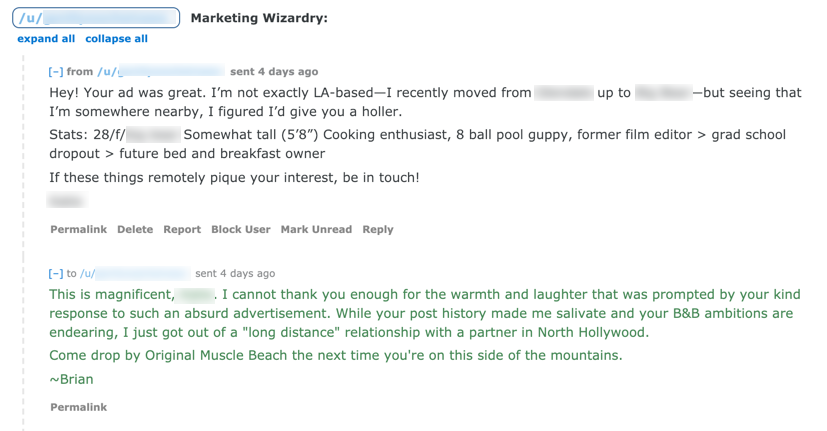
Task: Click the /u/ username box at top
Action: pos(96,18)
